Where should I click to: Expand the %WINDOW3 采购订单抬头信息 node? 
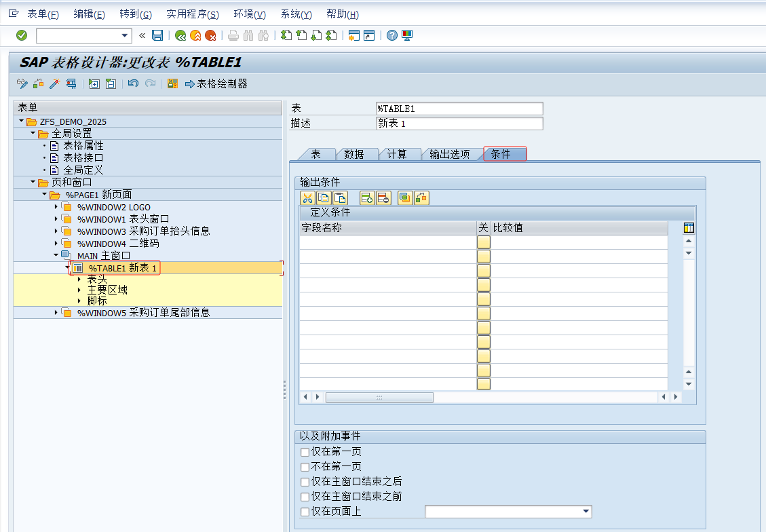pos(56,231)
